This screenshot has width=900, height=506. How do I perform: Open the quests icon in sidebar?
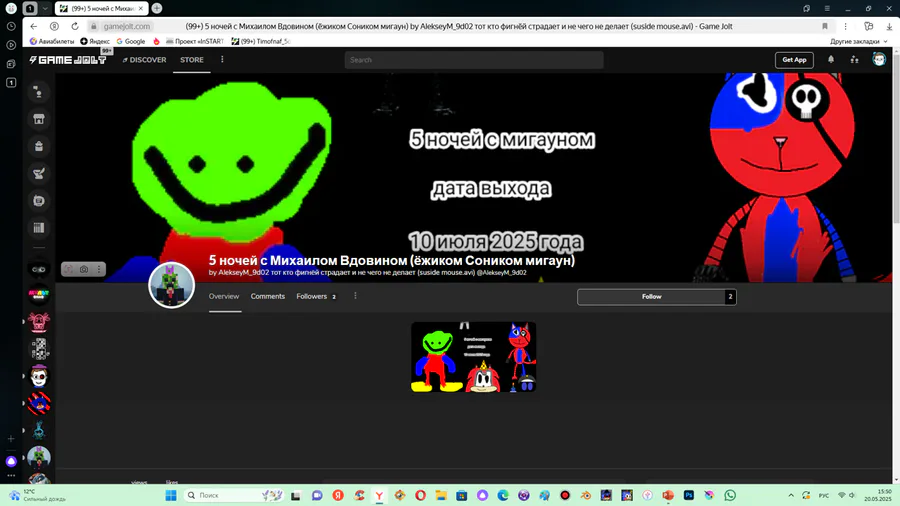[39, 173]
